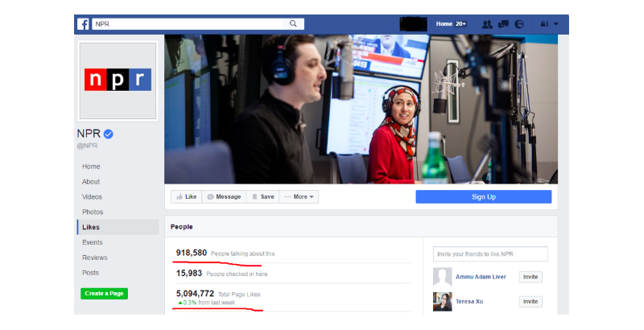Screen dimensions: 644x330
Task: Open the Photos section
Action: 93,212
